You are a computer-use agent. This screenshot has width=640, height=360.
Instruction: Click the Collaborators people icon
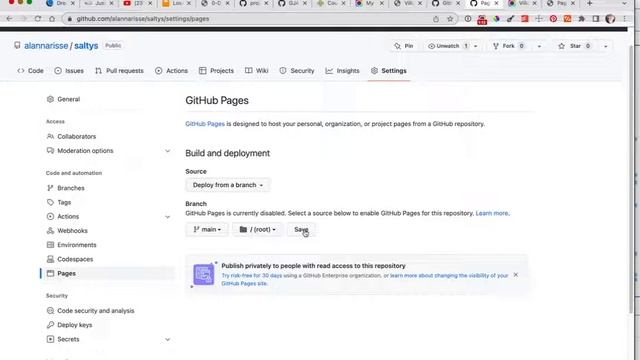pyautogui.click(x=50, y=136)
